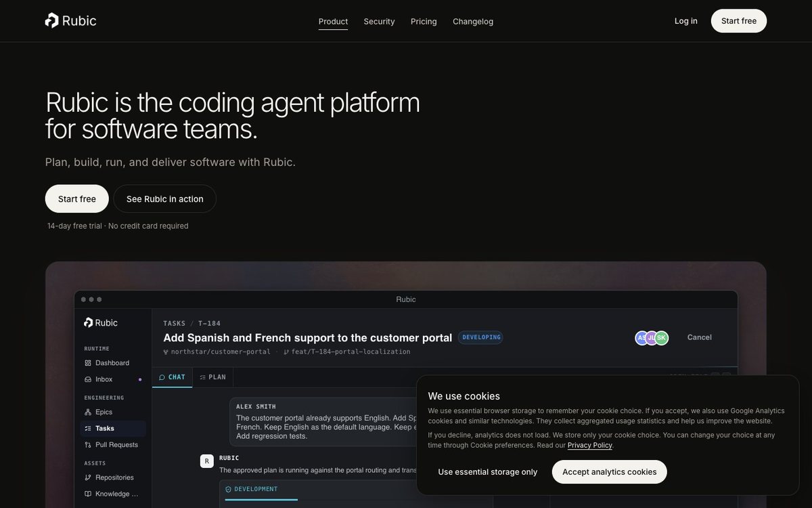Click the Knowledge icon in the sidebar
Viewport: 812px width, 508px height.
[88, 494]
